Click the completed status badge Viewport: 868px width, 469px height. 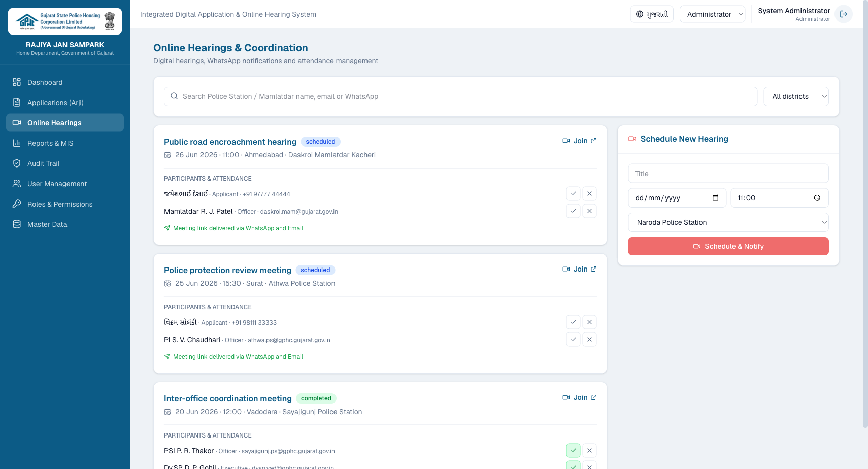point(316,398)
